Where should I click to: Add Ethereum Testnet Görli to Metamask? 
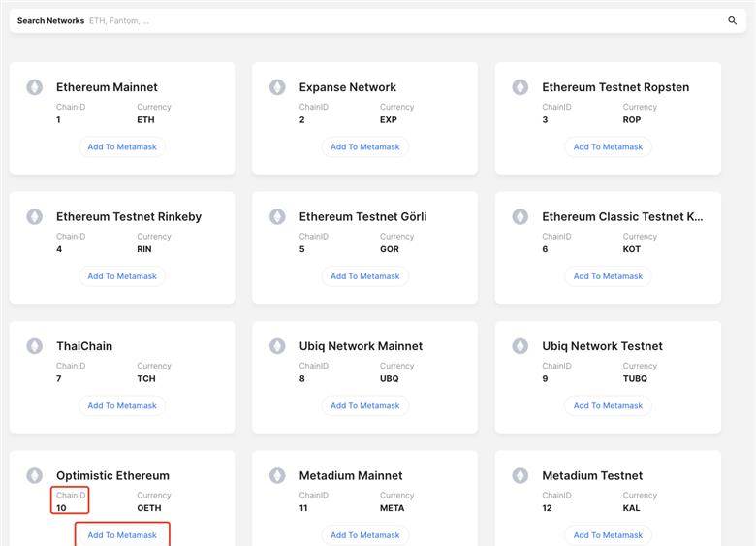click(x=365, y=275)
